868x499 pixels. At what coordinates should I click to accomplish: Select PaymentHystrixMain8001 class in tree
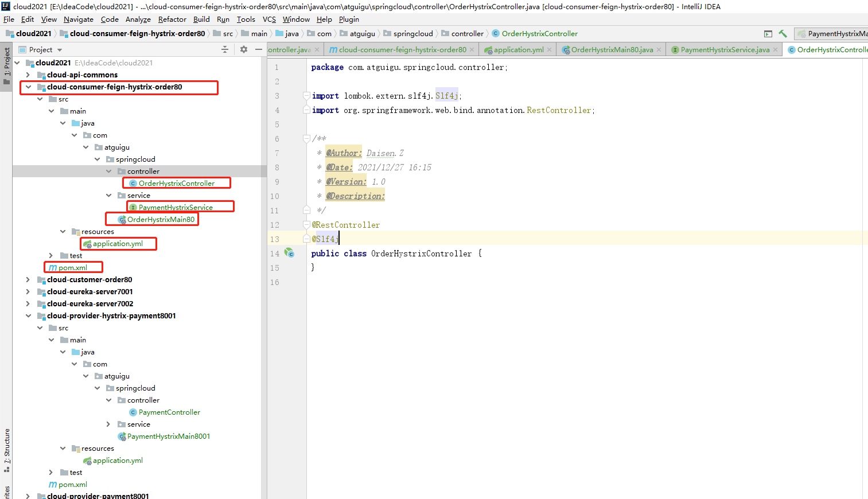click(x=169, y=436)
